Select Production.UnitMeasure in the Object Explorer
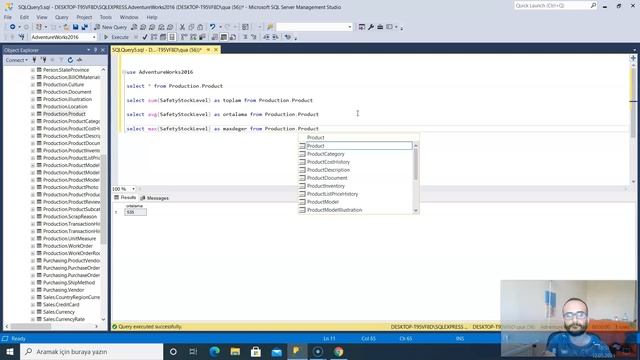 [x=69, y=239]
